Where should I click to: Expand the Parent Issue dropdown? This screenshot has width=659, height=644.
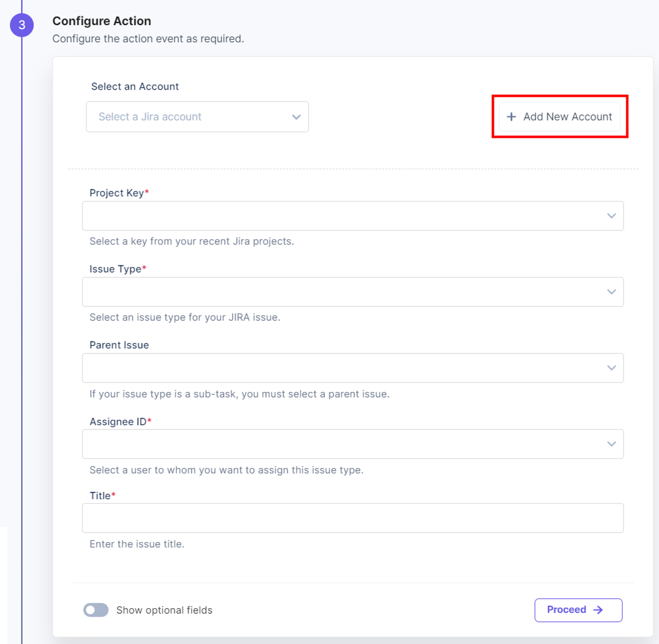[353, 368]
